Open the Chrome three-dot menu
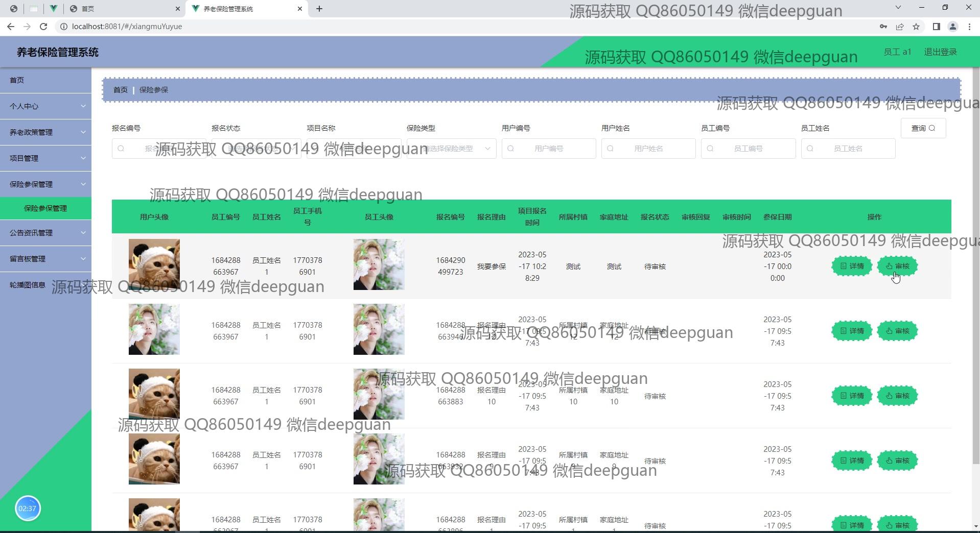This screenshot has height=533, width=980. 969,27
